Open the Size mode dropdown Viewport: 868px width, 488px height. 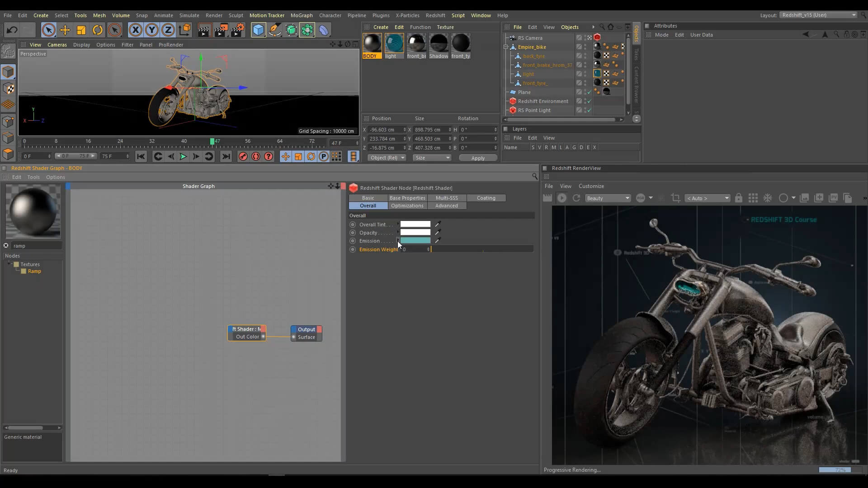pos(432,158)
